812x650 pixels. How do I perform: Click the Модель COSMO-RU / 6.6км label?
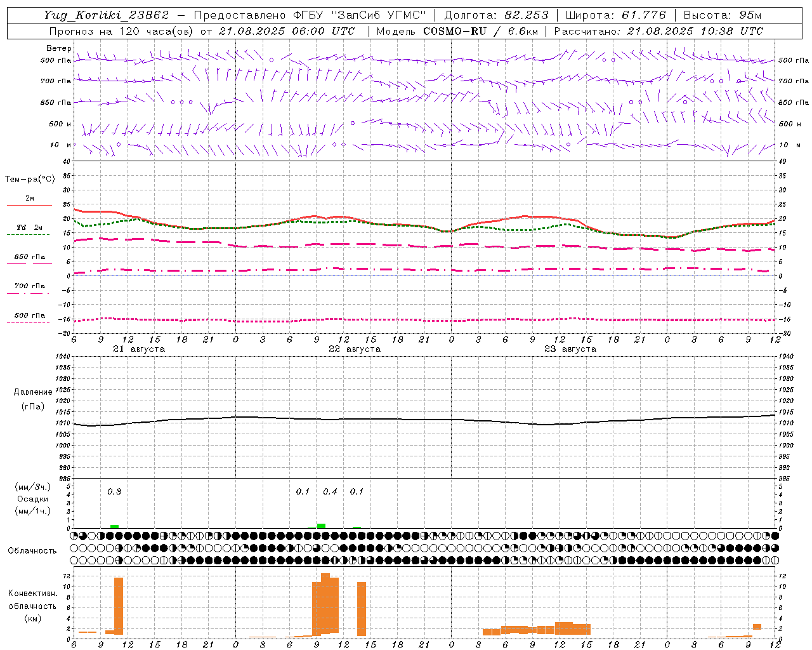(x=457, y=31)
